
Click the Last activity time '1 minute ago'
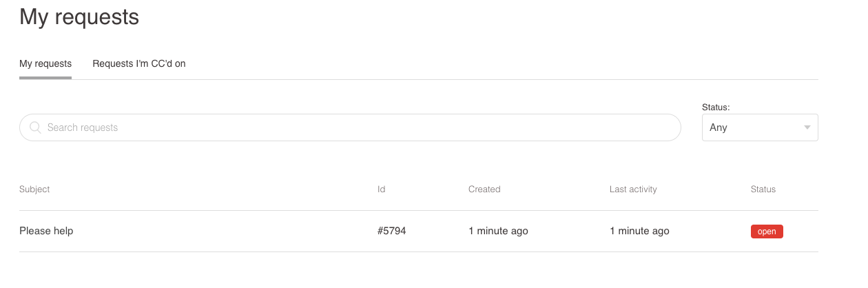click(639, 231)
